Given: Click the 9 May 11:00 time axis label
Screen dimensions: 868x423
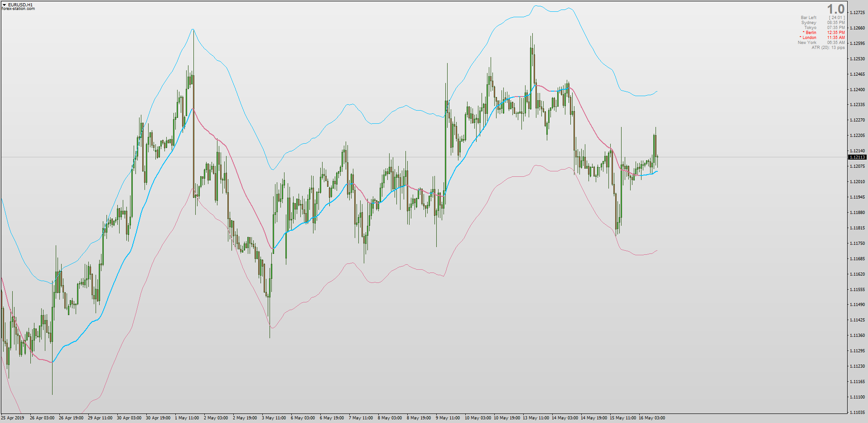Looking at the screenshot, I should (x=448, y=418).
